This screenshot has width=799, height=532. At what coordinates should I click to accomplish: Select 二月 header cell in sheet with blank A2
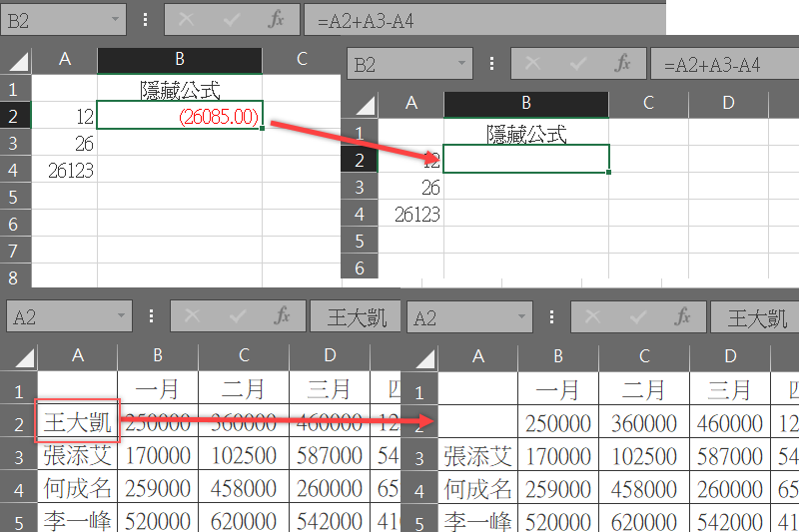[x=644, y=390]
